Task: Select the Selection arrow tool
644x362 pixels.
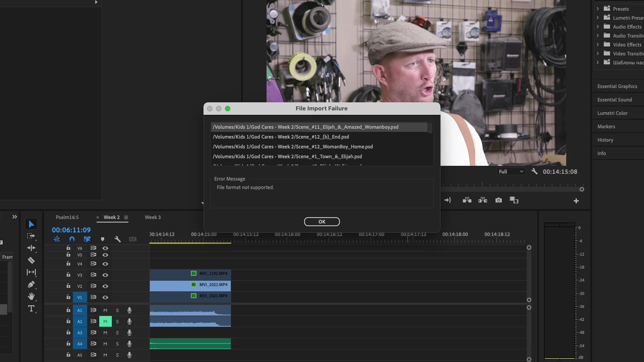Action: pos(31,224)
